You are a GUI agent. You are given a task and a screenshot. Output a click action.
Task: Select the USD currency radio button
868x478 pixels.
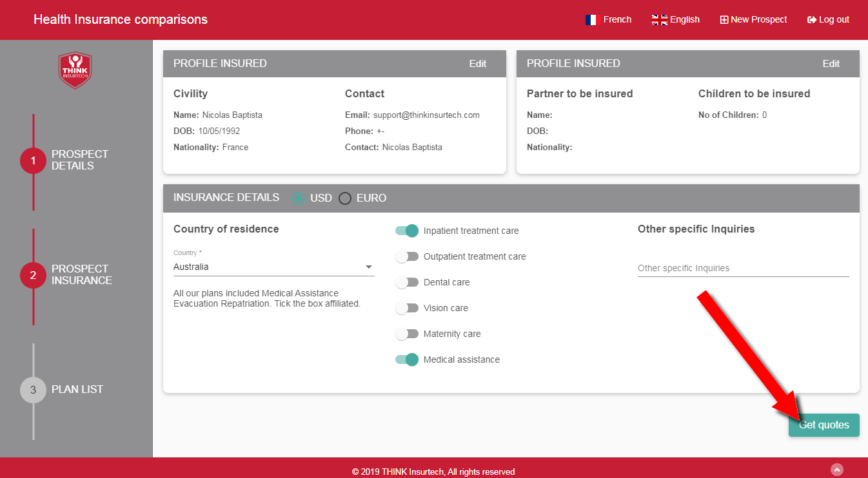coord(299,198)
